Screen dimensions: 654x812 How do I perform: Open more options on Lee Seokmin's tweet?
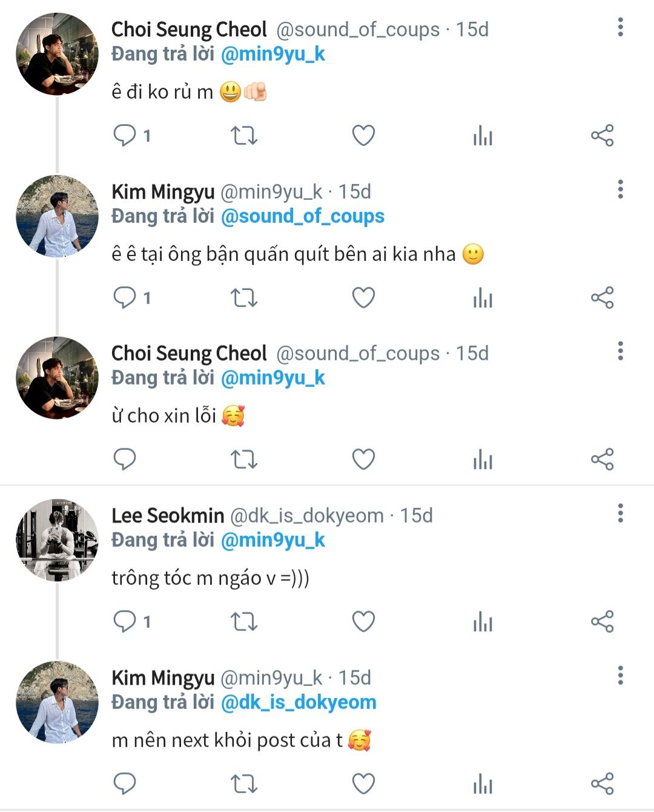[x=620, y=513]
